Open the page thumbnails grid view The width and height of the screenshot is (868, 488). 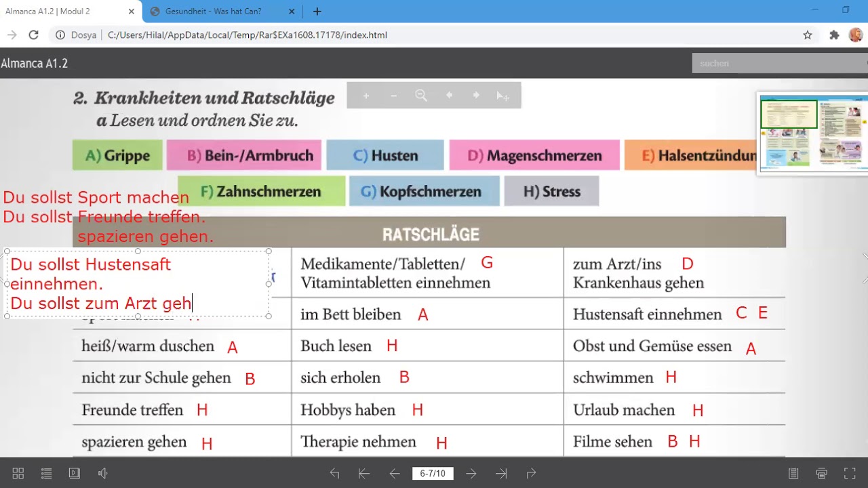[18, 473]
